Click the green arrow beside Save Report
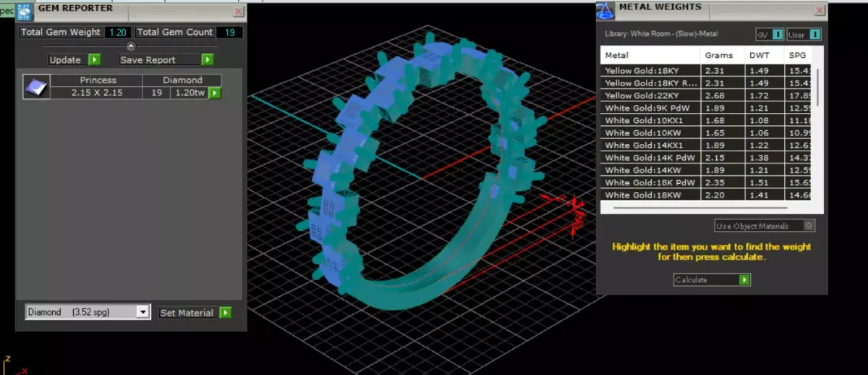Image resolution: width=868 pixels, height=375 pixels. tap(208, 59)
